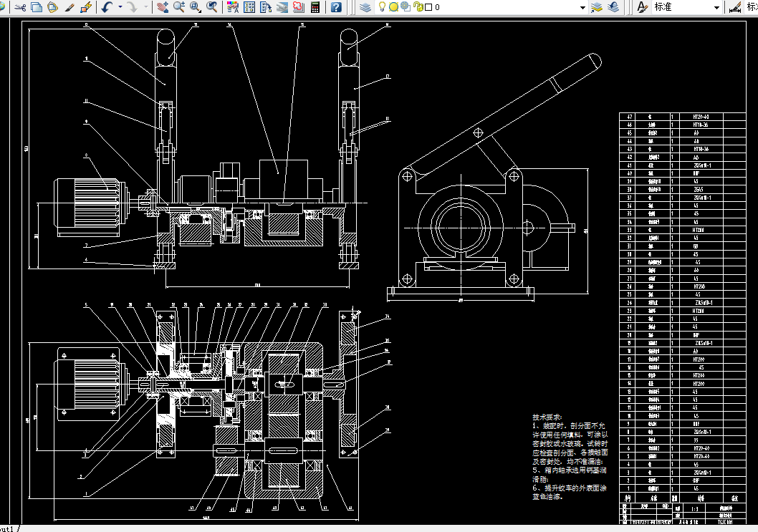Screen dimensions: 758x532
Task: Toggle layer 0 viewport freeze icon
Action: [406, 6]
